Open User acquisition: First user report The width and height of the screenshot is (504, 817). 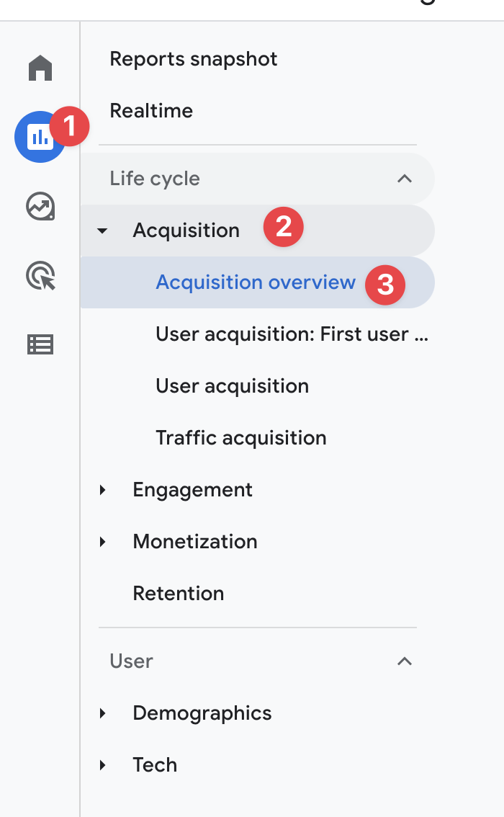pyautogui.click(x=292, y=334)
